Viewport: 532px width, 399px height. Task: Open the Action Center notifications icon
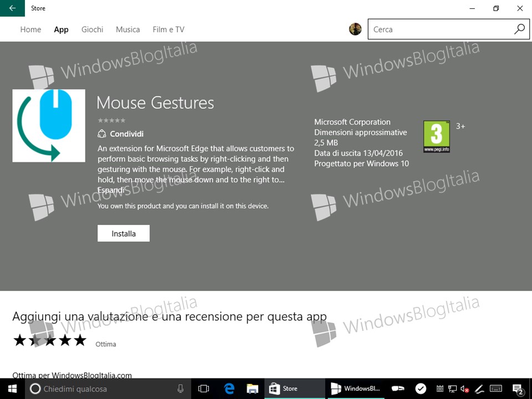click(518, 389)
